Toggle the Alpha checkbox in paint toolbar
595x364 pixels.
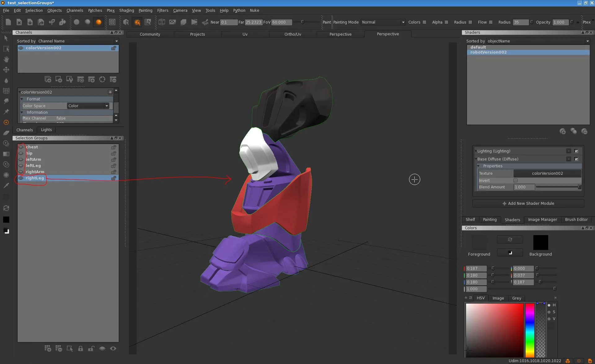tap(446, 22)
